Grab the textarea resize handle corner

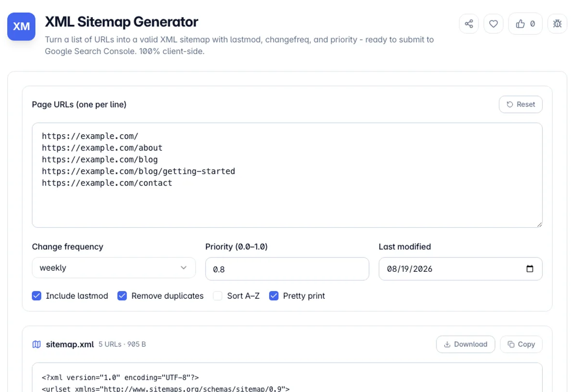[x=539, y=224]
